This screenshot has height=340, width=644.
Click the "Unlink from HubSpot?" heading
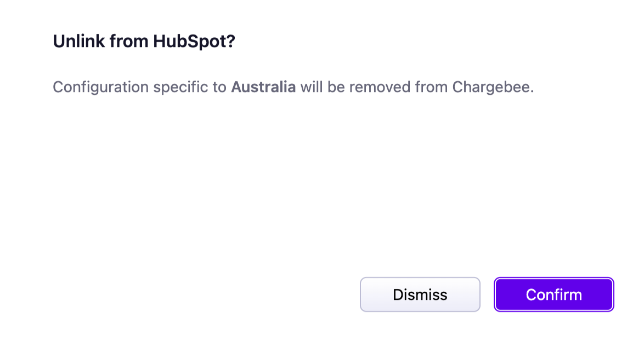144,41
